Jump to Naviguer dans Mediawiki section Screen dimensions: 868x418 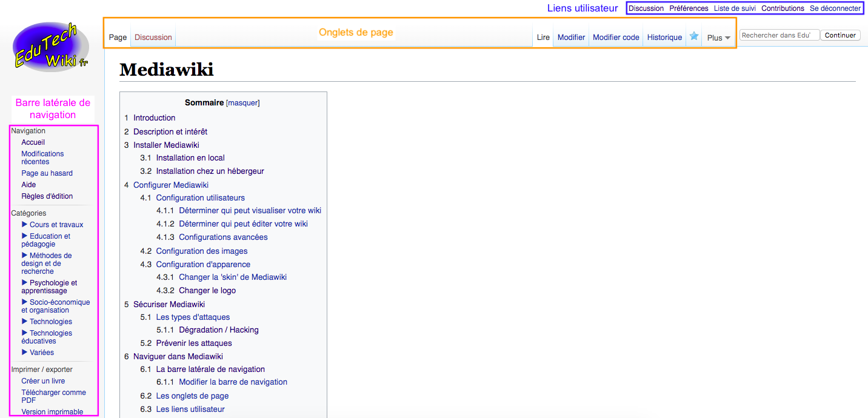178,356
